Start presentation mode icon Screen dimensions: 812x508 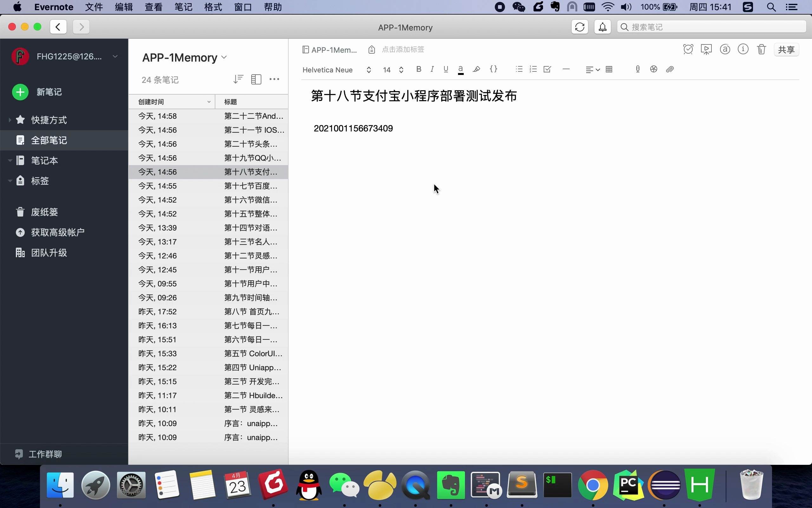click(x=706, y=50)
